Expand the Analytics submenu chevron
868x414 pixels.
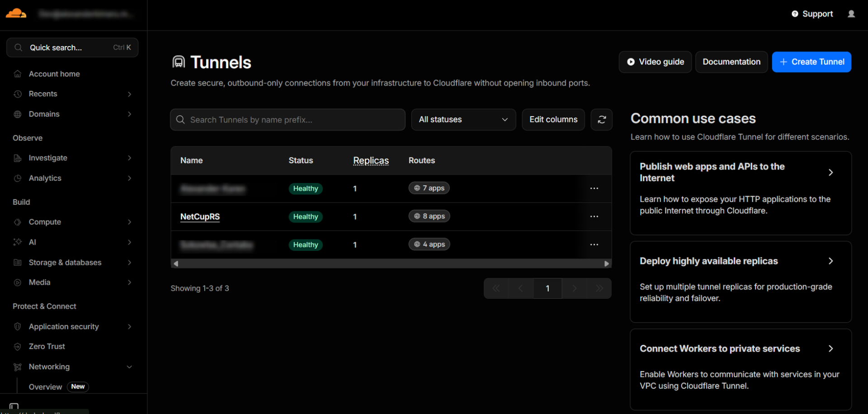129,178
